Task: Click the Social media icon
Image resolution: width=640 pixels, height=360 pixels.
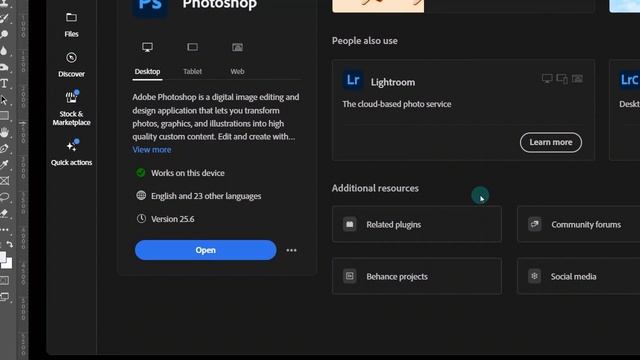Action: tap(535, 276)
